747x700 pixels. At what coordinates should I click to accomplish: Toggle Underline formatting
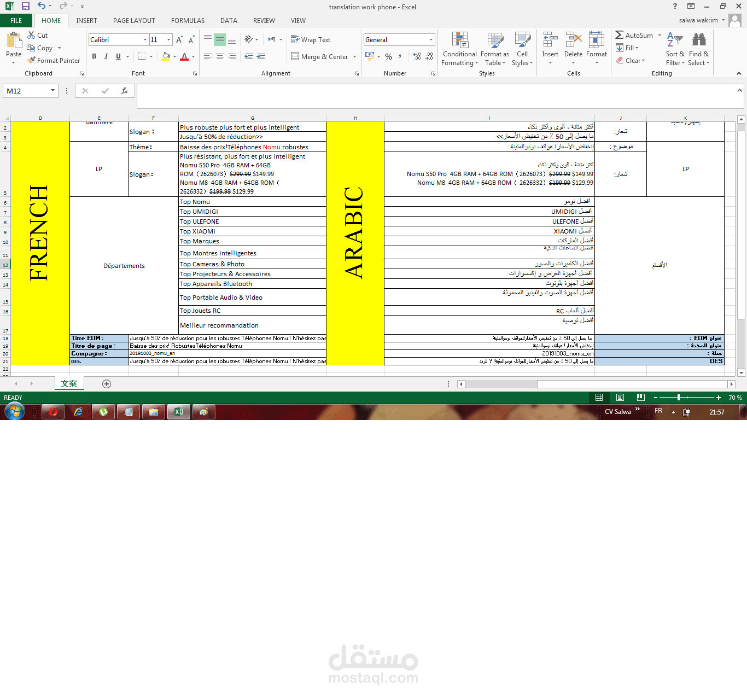coord(118,56)
